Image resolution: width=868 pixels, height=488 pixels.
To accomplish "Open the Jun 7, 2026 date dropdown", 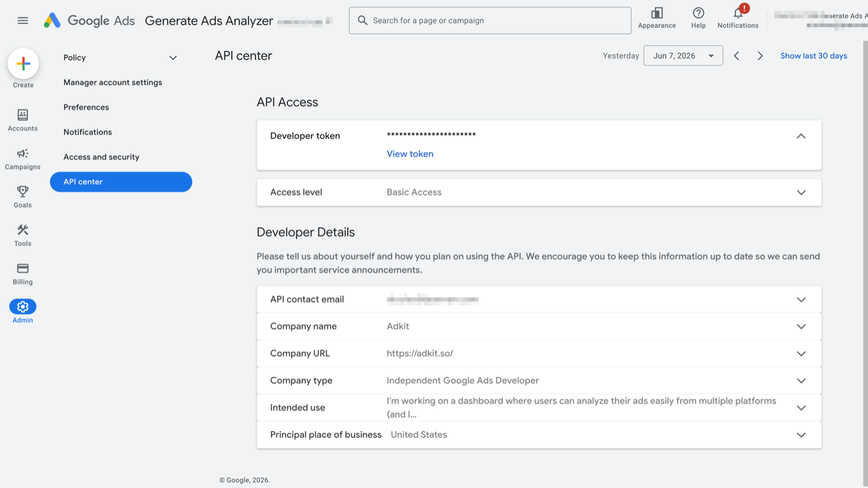I will (683, 56).
